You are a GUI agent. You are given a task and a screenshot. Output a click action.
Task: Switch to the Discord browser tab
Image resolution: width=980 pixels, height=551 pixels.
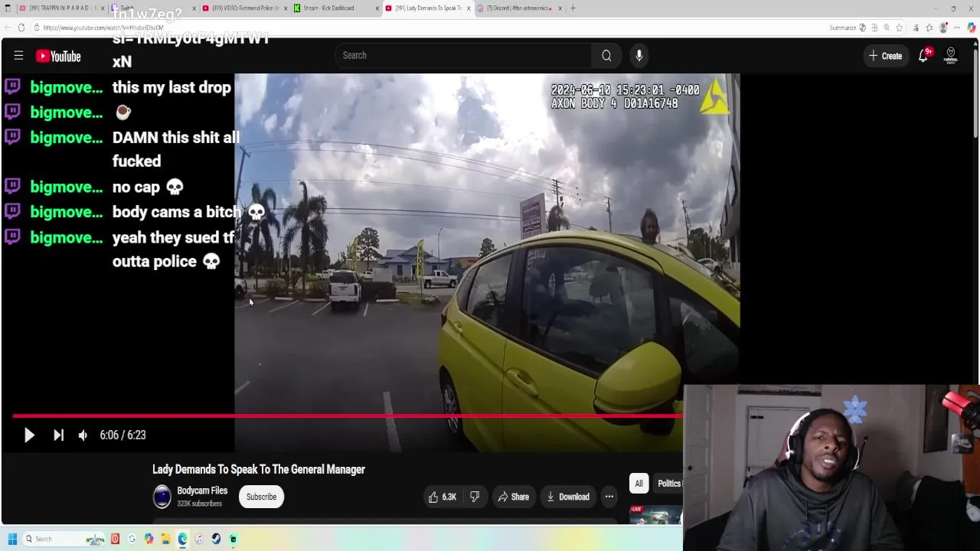pyautogui.click(x=519, y=8)
